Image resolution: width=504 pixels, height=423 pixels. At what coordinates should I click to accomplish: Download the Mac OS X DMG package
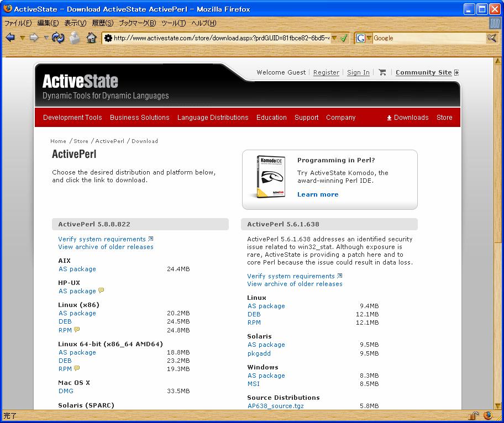66,391
